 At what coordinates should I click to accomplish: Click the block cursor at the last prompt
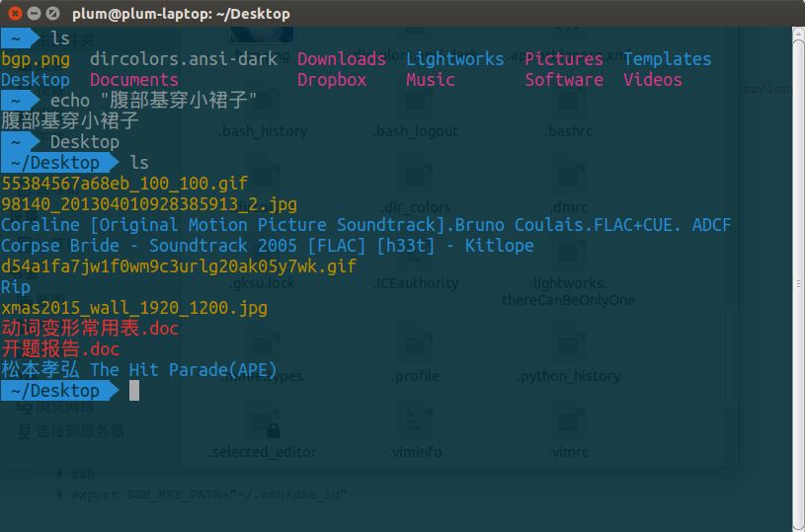point(134,391)
